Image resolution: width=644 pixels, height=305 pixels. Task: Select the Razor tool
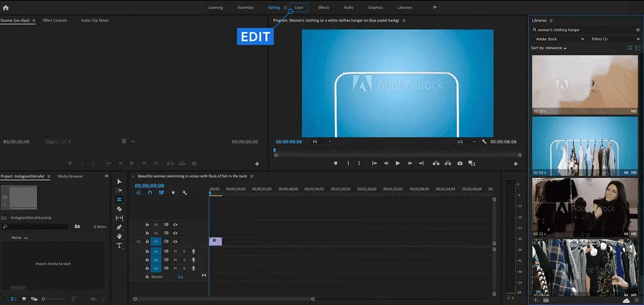coord(119,208)
